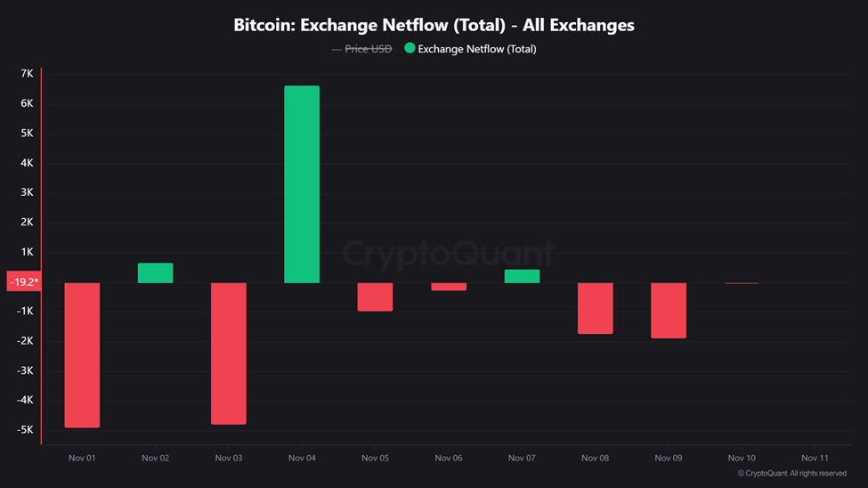Click the red Nov 09 bar
This screenshot has height=488, width=868.
pos(669,311)
